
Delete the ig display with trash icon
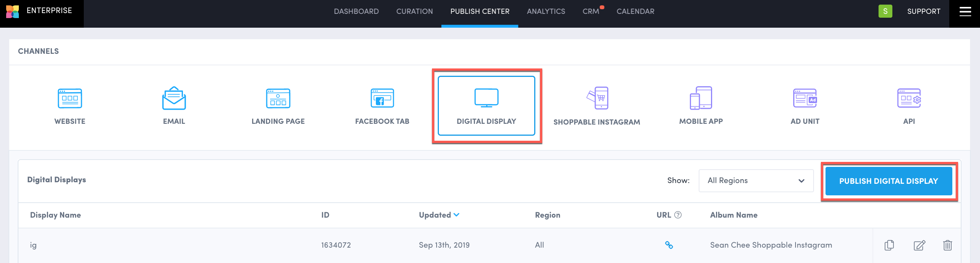pos(947,245)
